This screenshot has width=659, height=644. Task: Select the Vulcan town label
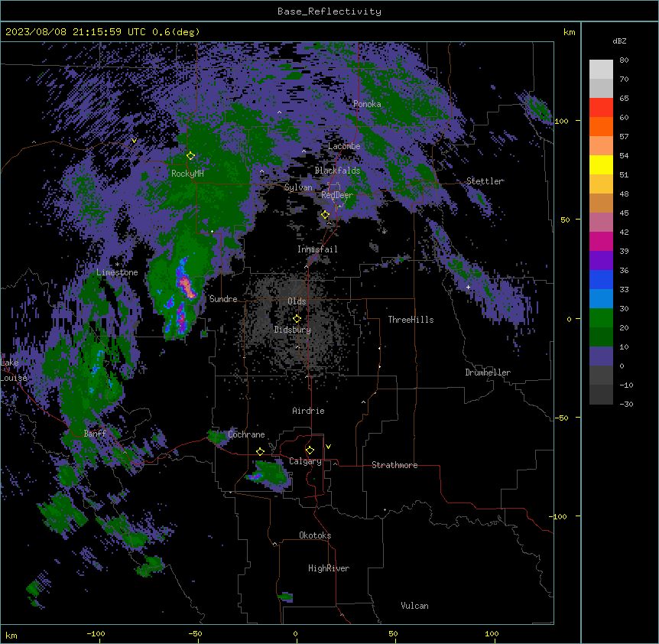[x=415, y=606]
